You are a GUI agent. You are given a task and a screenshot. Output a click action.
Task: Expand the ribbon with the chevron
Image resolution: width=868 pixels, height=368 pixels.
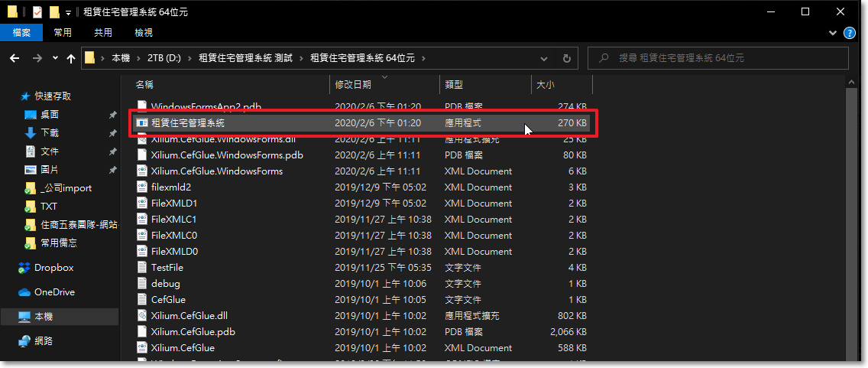click(x=834, y=33)
